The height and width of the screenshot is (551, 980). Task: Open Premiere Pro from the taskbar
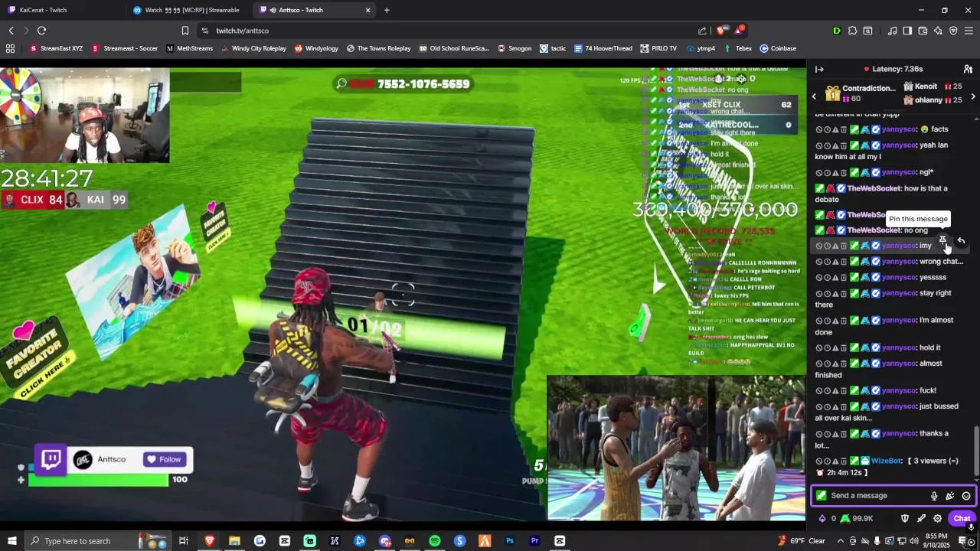click(535, 541)
